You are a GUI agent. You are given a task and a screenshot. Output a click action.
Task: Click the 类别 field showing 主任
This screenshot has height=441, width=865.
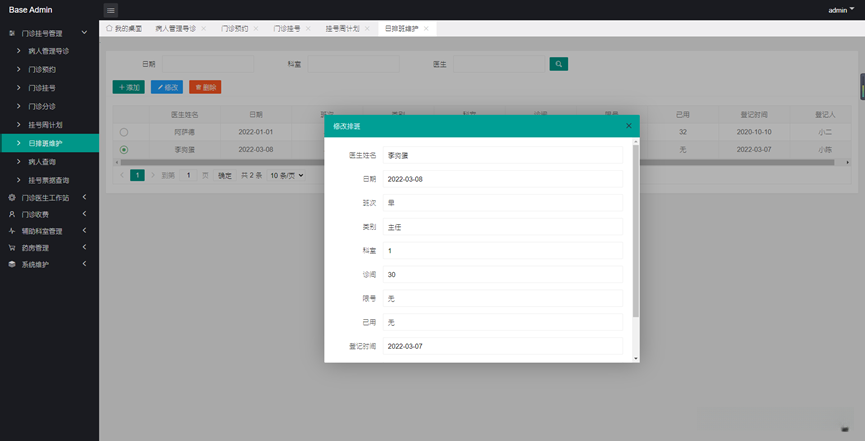pyautogui.click(x=503, y=227)
